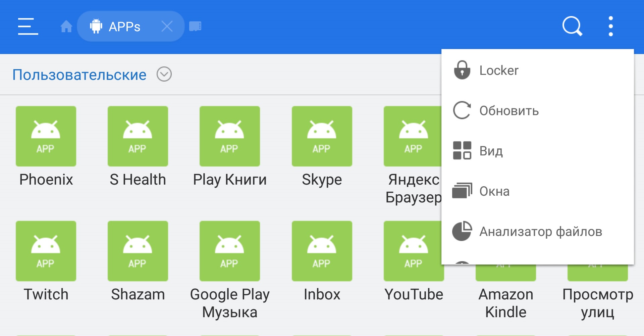The width and height of the screenshot is (644, 336).
Task: Expand the Пользовательские category dropdown arrow
Action: (x=164, y=74)
